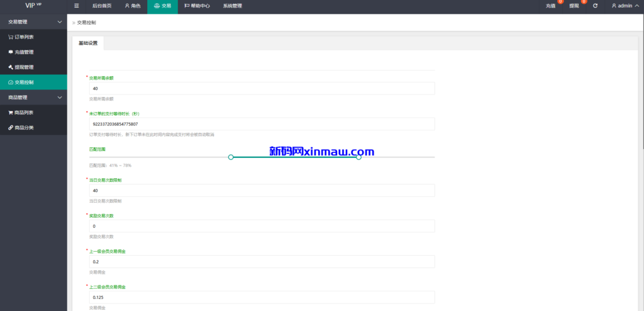Click the 交易所需余额 input field
Image resolution: width=644 pixels, height=311 pixels.
click(262, 89)
